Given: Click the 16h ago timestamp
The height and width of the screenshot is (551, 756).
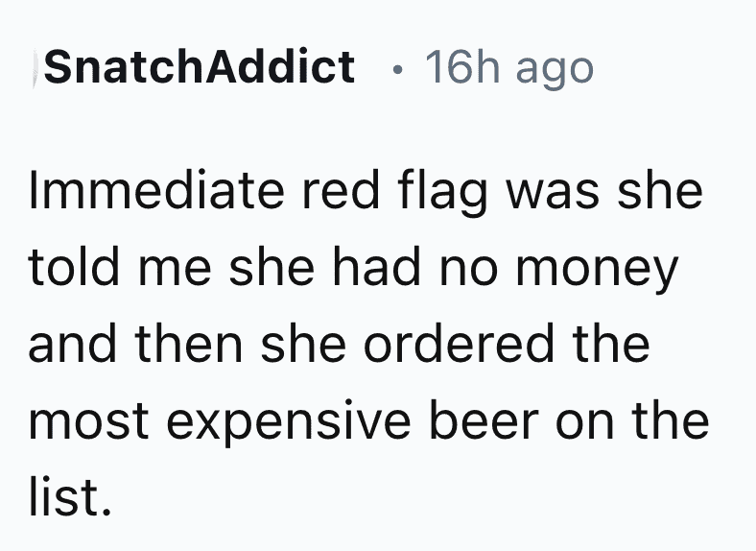Looking at the screenshot, I should click(x=509, y=68).
